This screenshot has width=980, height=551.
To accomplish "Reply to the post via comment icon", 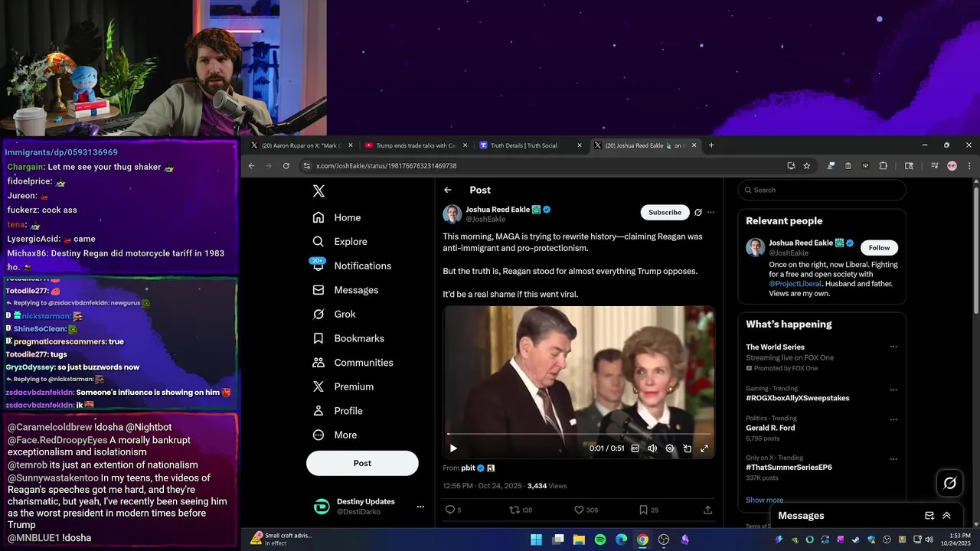I will (x=450, y=510).
